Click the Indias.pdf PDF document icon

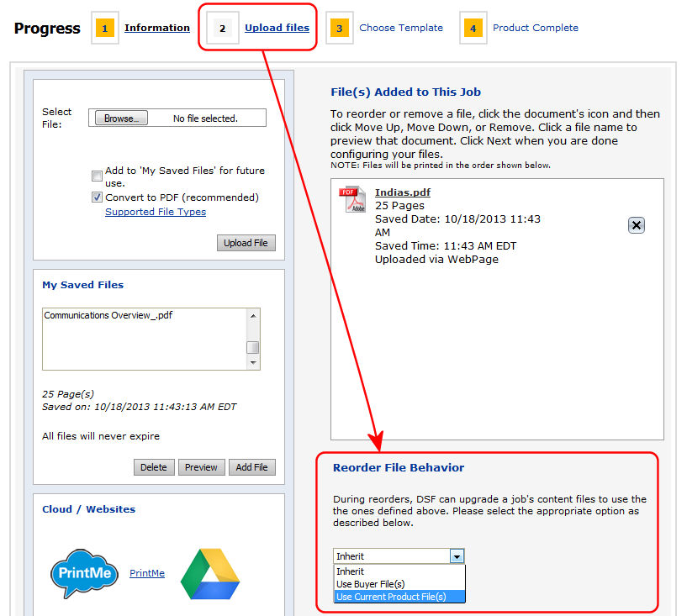coord(352,201)
